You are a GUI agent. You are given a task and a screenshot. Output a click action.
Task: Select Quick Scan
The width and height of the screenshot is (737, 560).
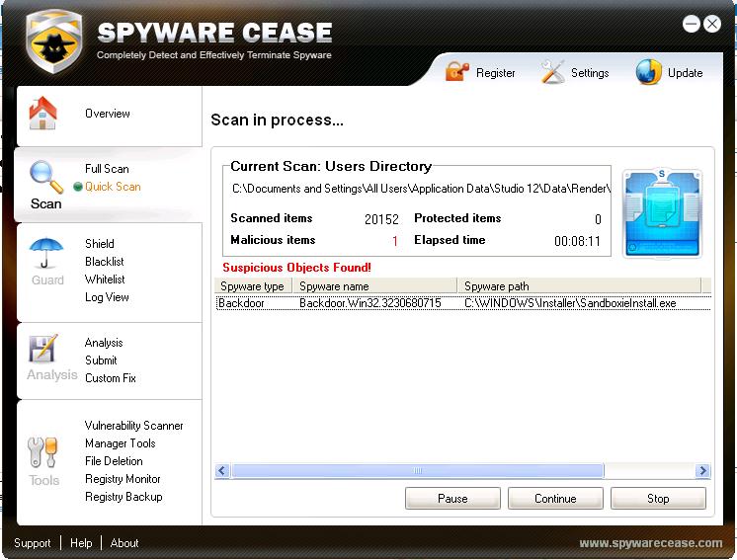pos(113,187)
